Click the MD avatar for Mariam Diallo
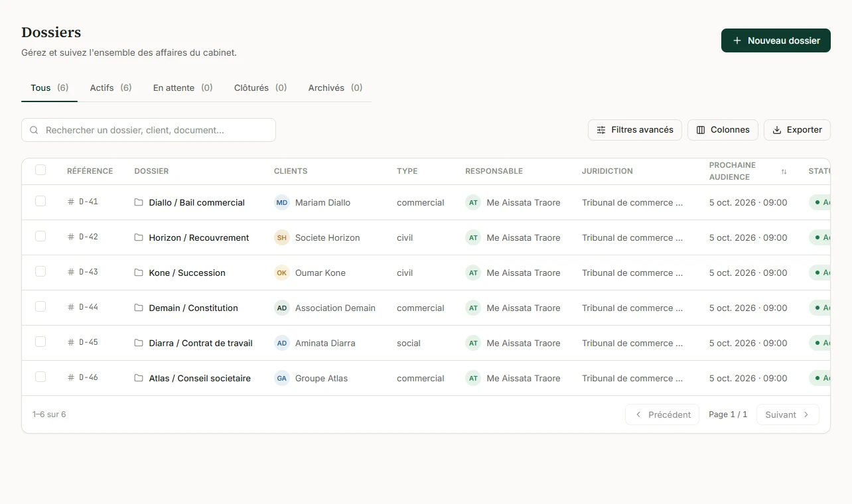 point(282,202)
